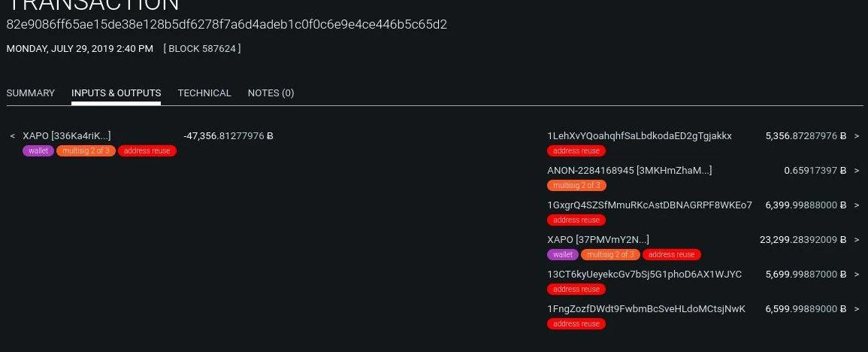Click the address reuse tag under 13CT6kyUeyekc address

point(576,290)
